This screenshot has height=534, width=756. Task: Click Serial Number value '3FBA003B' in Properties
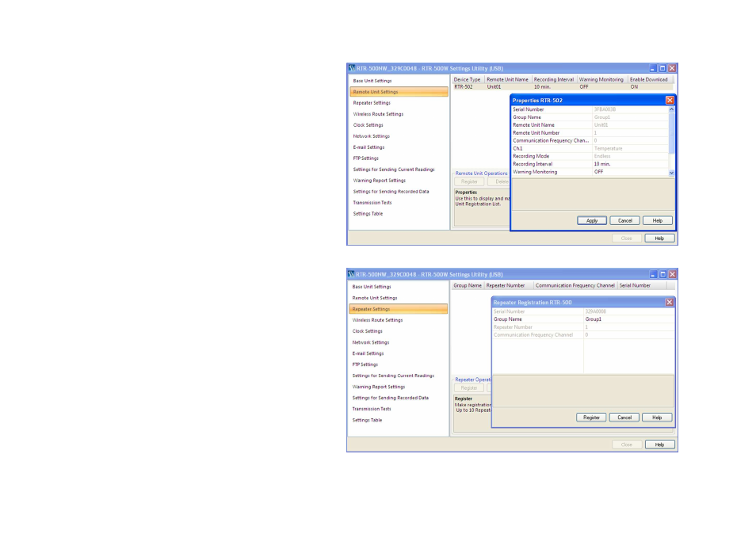(630, 109)
